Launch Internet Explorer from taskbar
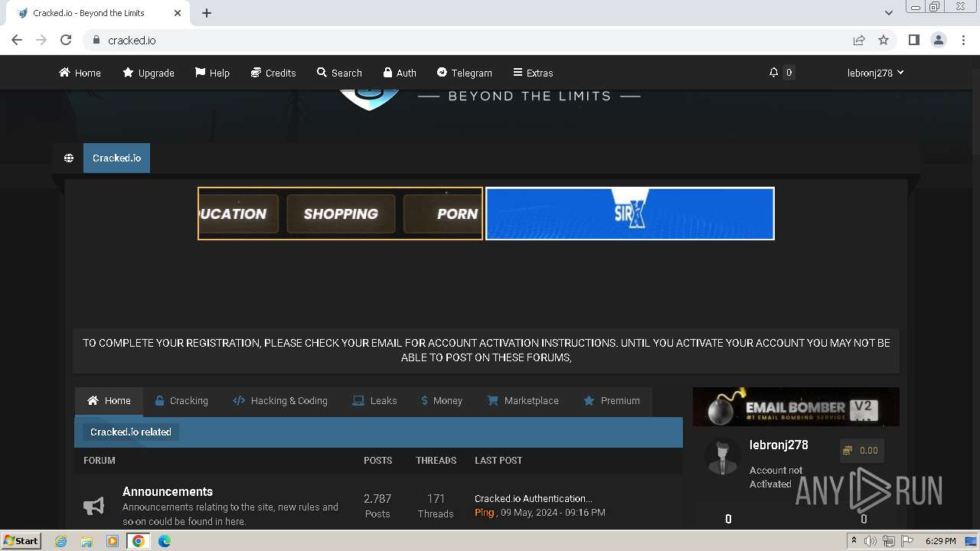 coord(61,541)
